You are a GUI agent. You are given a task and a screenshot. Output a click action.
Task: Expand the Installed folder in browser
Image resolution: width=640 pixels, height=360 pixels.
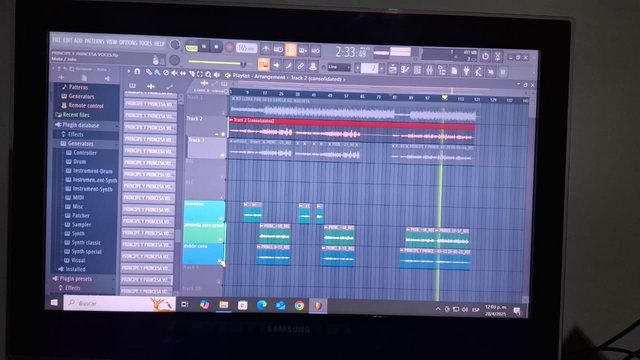point(76,269)
